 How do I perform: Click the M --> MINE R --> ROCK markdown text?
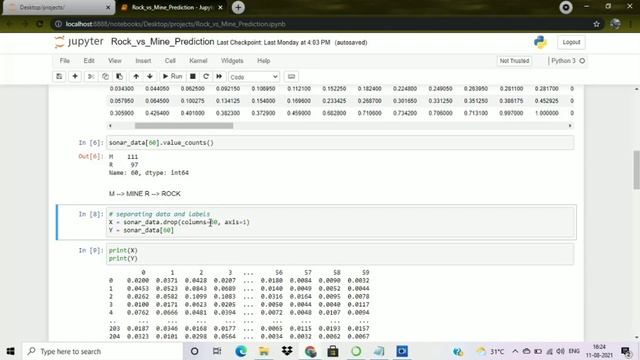pos(144,193)
